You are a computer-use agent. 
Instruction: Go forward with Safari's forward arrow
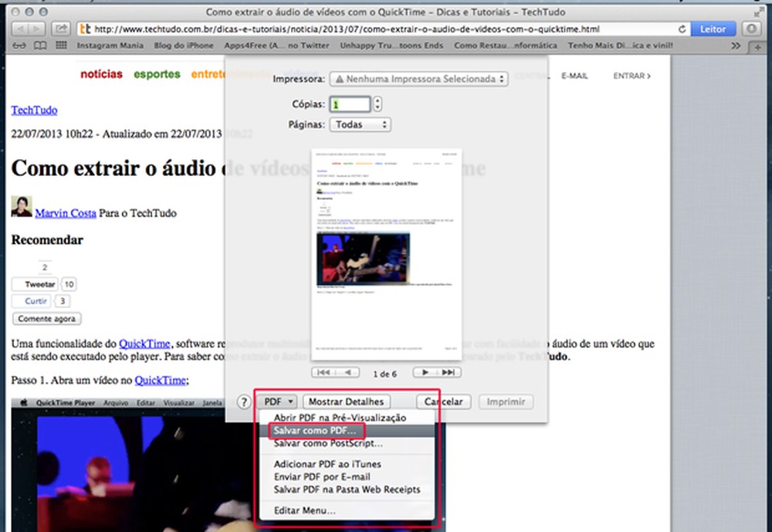click(x=37, y=29)
